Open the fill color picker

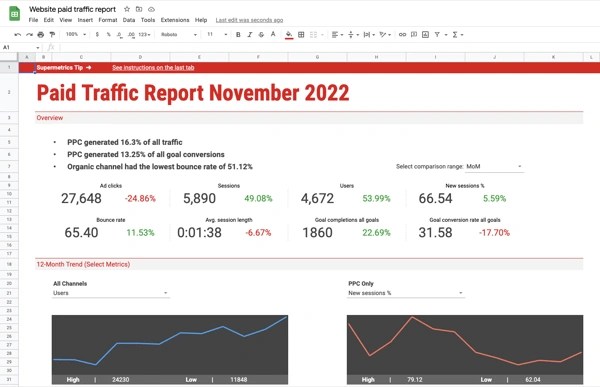[289, 35]
